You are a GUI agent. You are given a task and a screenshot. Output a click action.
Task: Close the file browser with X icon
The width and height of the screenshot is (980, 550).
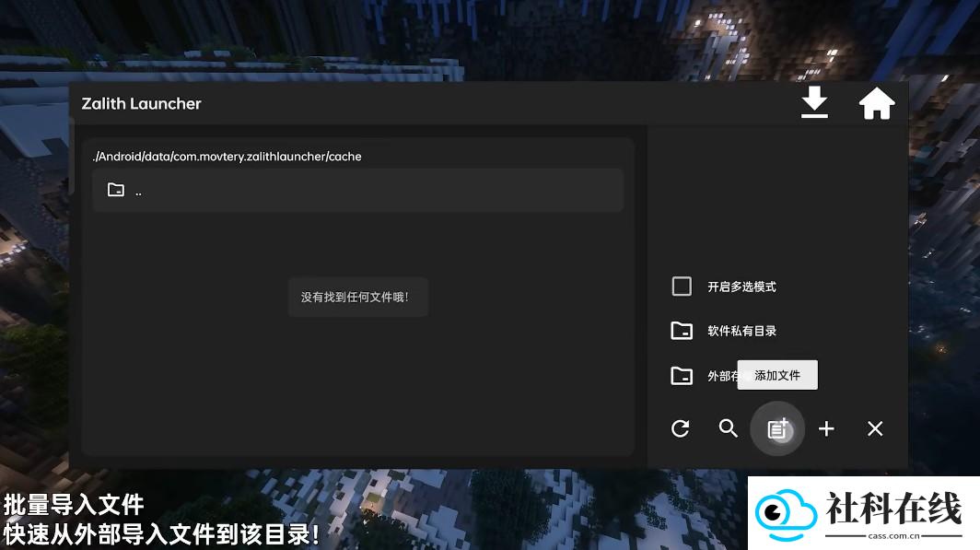(x=875, y=428)
